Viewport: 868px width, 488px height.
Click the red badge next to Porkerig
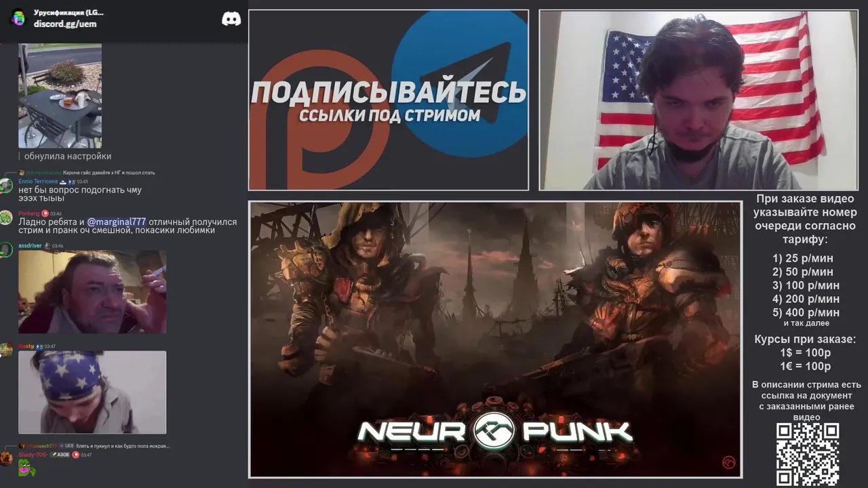tap(45, 213)
